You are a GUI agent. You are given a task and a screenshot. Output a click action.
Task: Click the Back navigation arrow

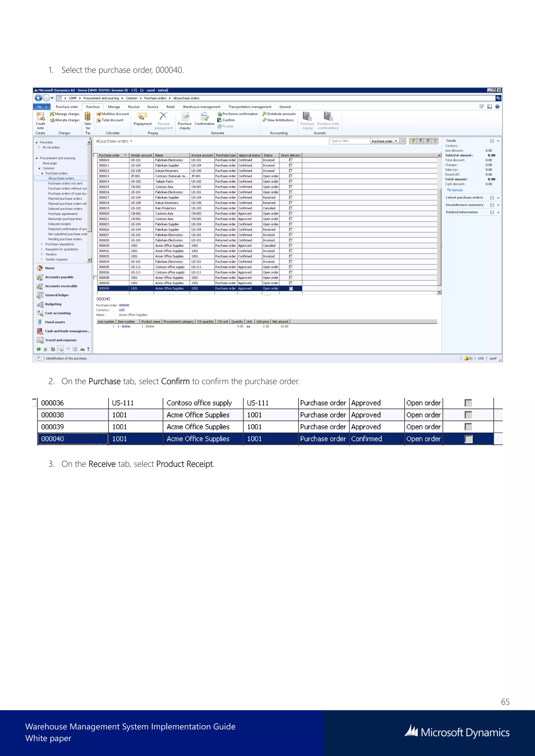pyautogui.click(x=39, y=98)
